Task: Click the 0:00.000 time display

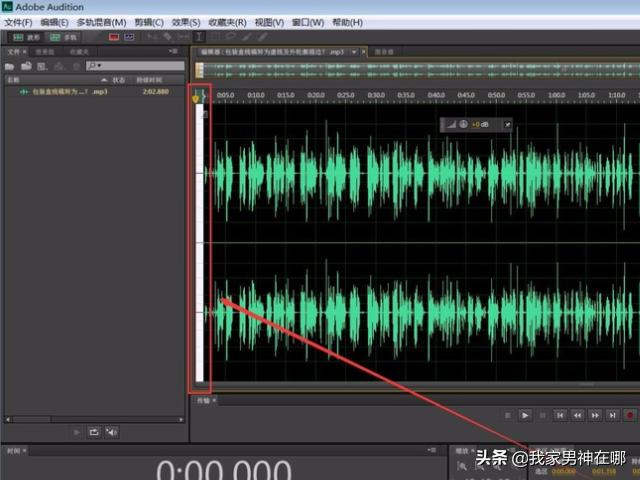Action: 223,470
